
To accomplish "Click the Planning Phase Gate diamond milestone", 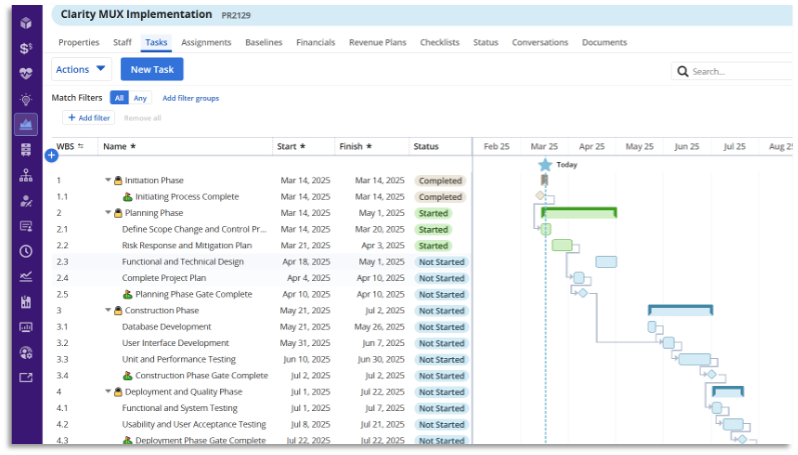I will click(x=583, y=293).
